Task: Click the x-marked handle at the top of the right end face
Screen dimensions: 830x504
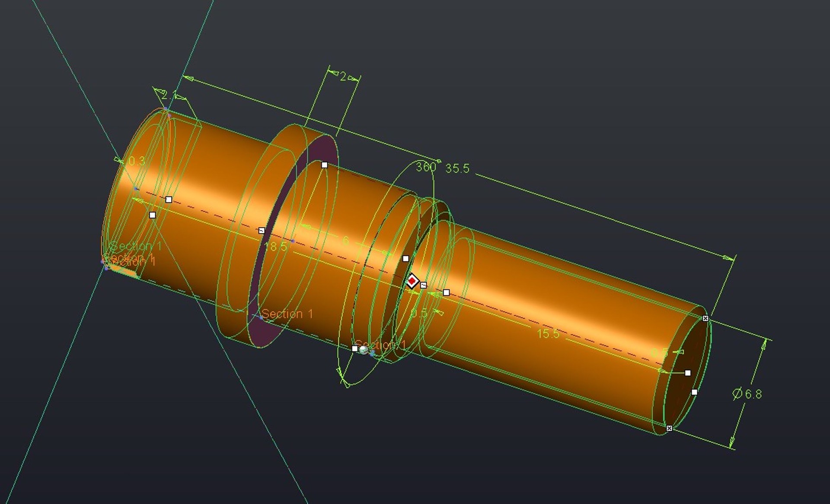Action: coord(705,318)
